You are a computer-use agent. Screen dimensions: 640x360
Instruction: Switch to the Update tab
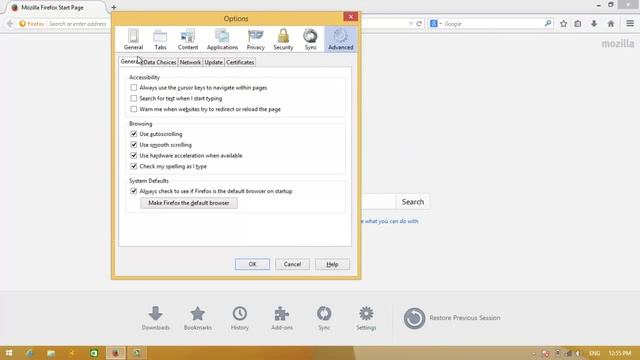[x=213, y=62]
